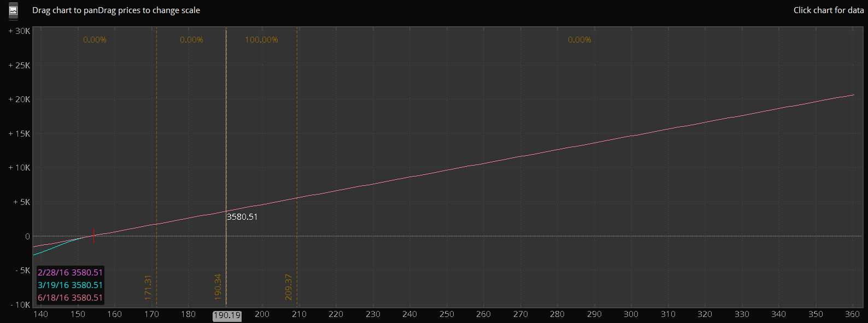Click the + 30K label on the y-axis
The image size is (868, 323).
[x=19, y=31]
